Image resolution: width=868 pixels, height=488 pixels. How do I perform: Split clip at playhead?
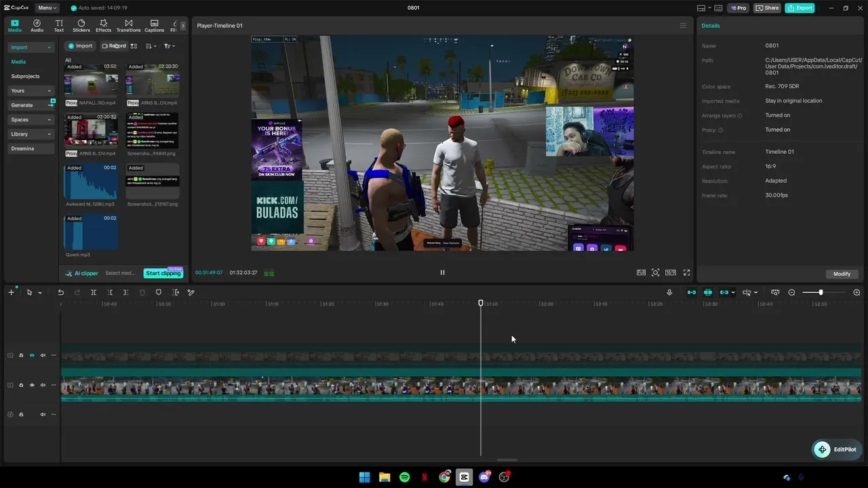94,292
